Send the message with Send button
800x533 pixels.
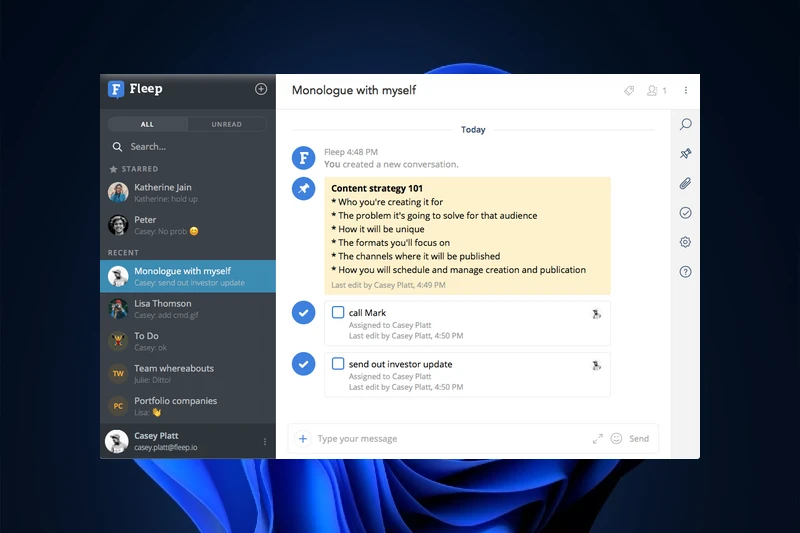click(639, 439)
